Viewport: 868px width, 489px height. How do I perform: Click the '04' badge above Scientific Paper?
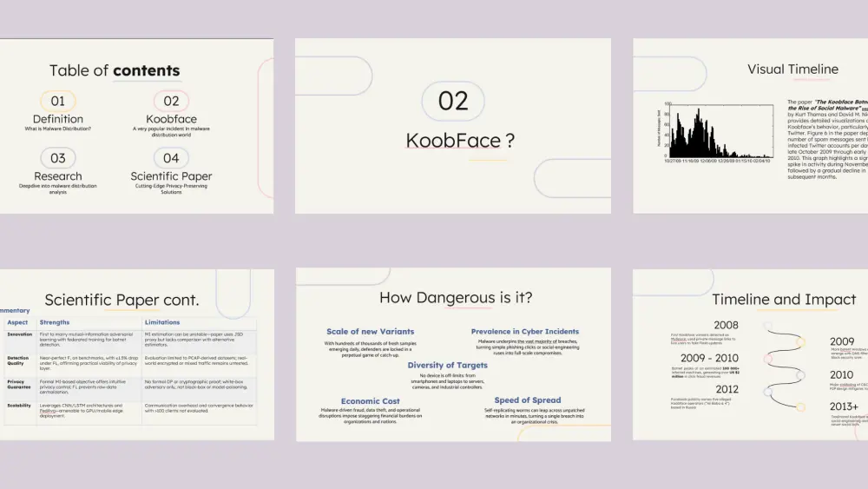[171, 158]
